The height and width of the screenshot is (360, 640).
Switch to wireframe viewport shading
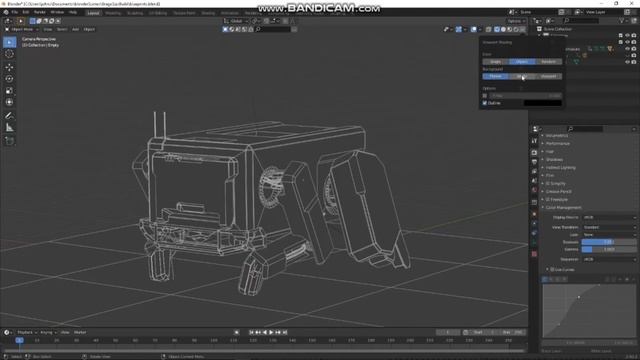point(497,29)
